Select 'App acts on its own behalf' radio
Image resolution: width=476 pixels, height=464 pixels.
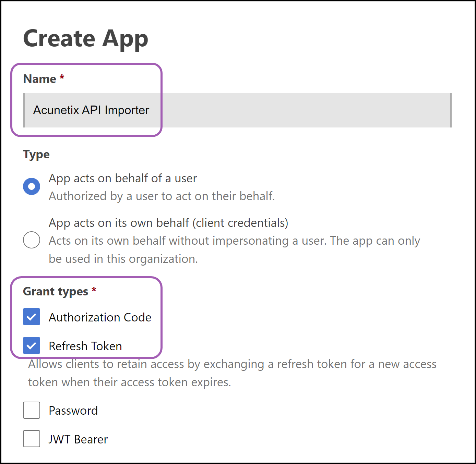point(32,240)
